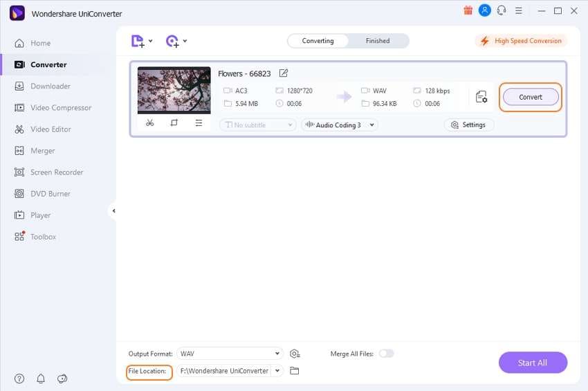Click the rename pencil icon beside Flowers - 66823

click(x=284, y=73)
